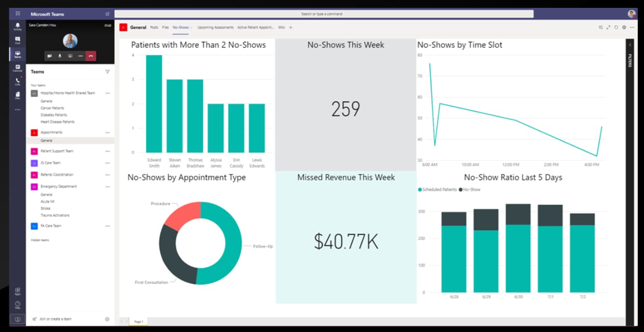This screenshot has width=644, height=332.
Task: Click the refresh tab icon at top right
Action: 616,27
